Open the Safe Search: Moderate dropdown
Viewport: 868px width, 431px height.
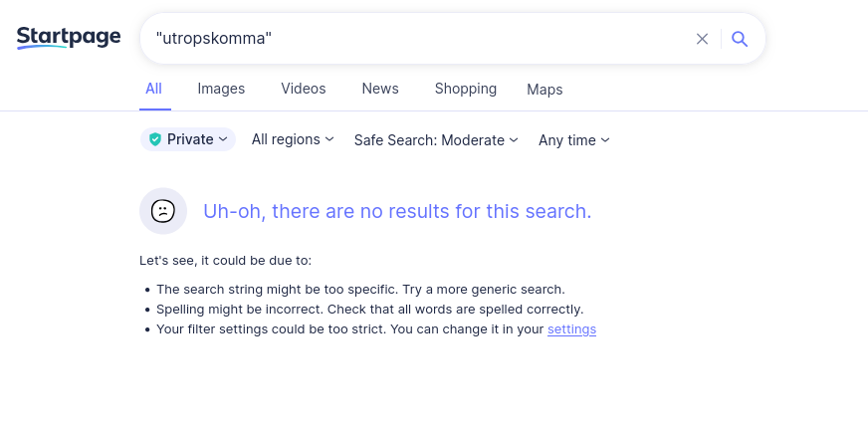(x=436, y=140)
